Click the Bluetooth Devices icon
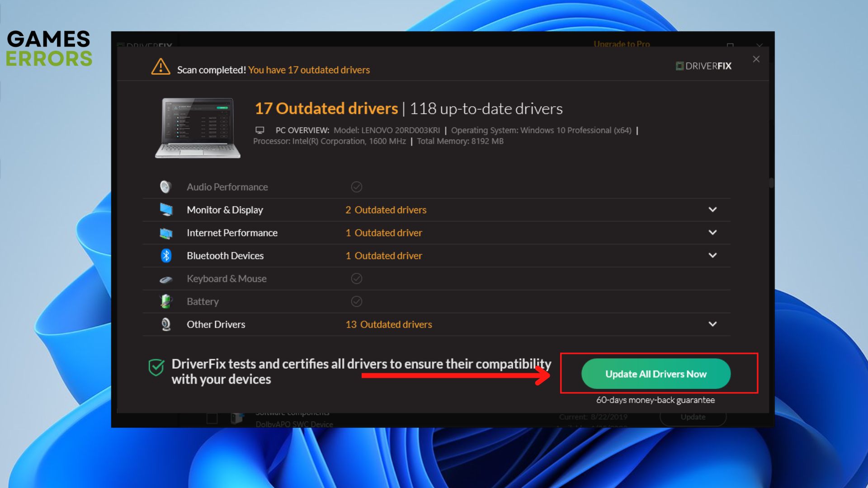This screenshot has width=868, height=488. point(166,256)
